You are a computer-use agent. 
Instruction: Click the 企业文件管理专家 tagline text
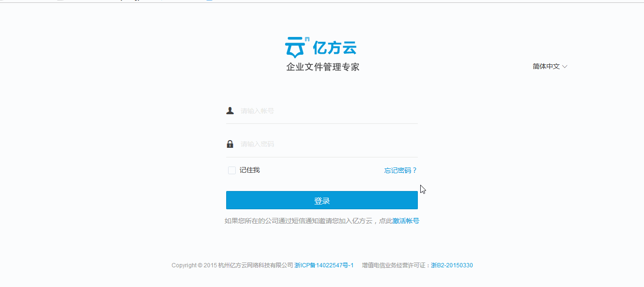pyautogui.click(x=322, y=67)
